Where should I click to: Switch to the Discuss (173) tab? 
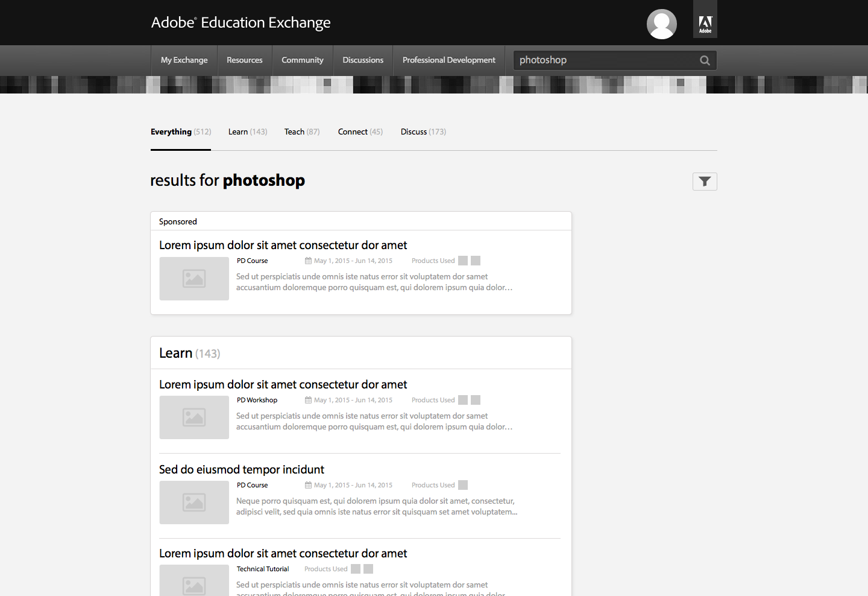tap(423, 132)
